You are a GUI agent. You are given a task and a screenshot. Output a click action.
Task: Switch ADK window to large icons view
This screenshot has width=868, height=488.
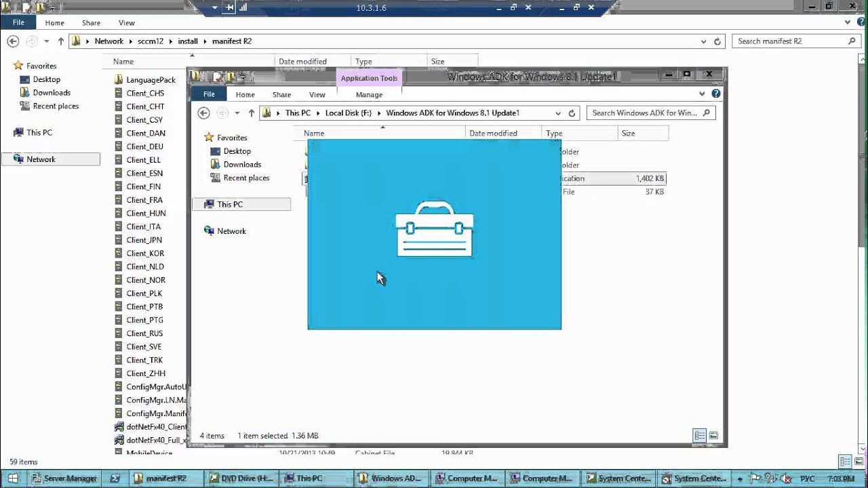click(713, 436)
